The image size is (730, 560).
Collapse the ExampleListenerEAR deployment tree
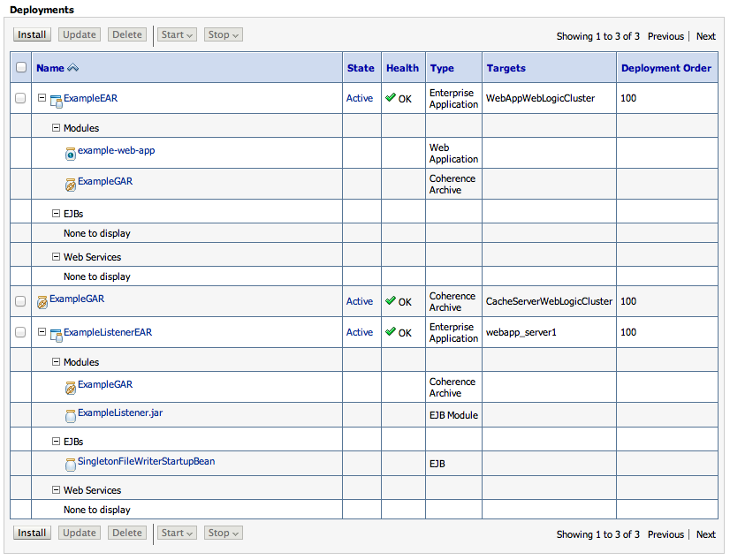(x=42, y=332)
